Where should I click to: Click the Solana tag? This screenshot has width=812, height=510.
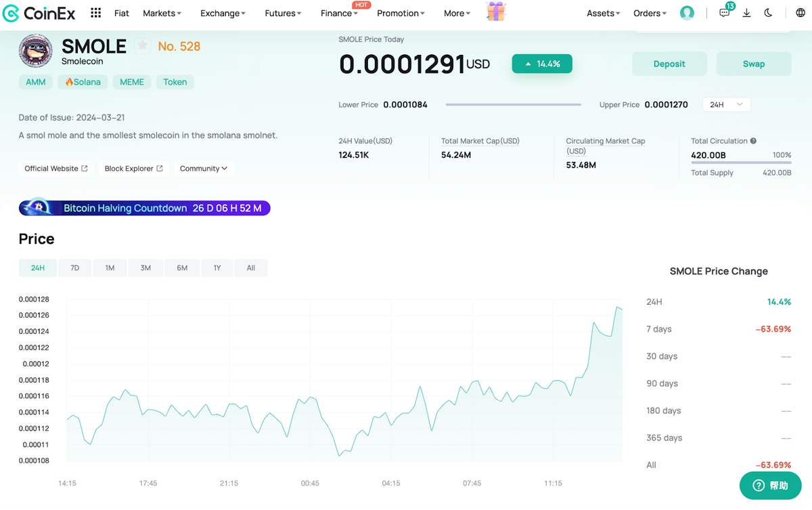click(x=83, y=82)
